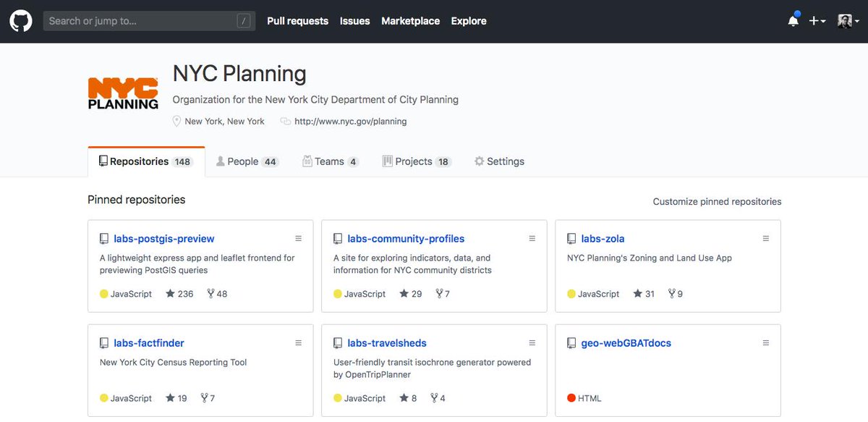868x422 pixels.
Task: Click the reorder handle on labs-travelsheds card
Action: click(x=532, y=343)
